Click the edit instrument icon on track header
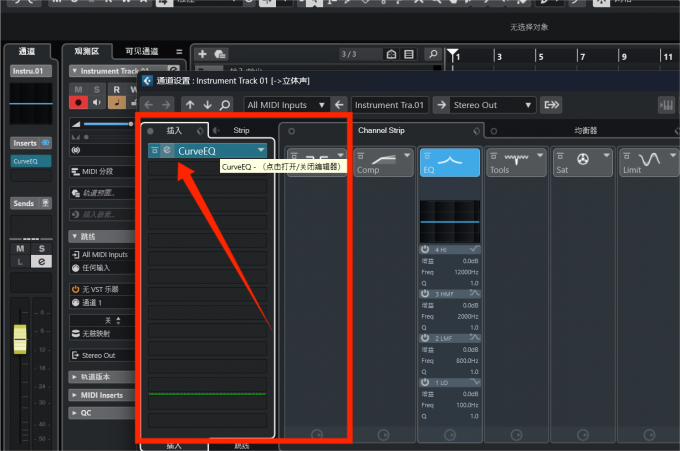680x451 pixels. click(174, 69)
